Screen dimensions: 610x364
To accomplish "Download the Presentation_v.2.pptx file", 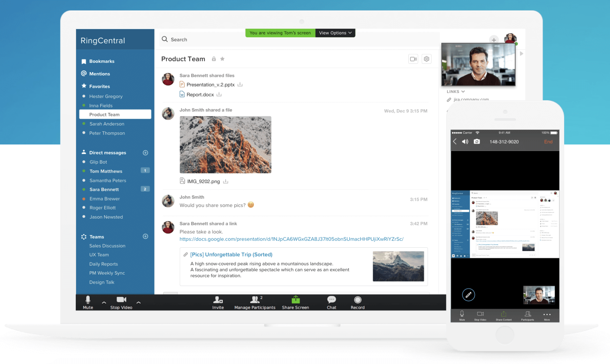I will pyautogui.click(x=240, y=85).
